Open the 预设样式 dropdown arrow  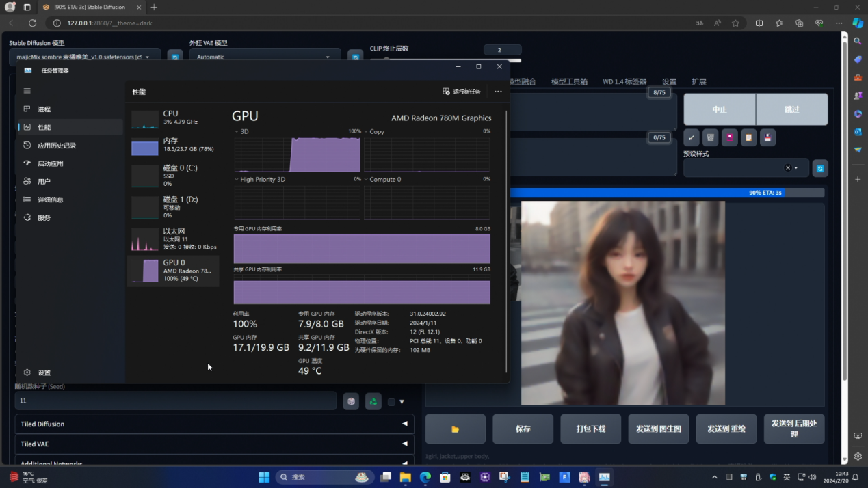797,168
